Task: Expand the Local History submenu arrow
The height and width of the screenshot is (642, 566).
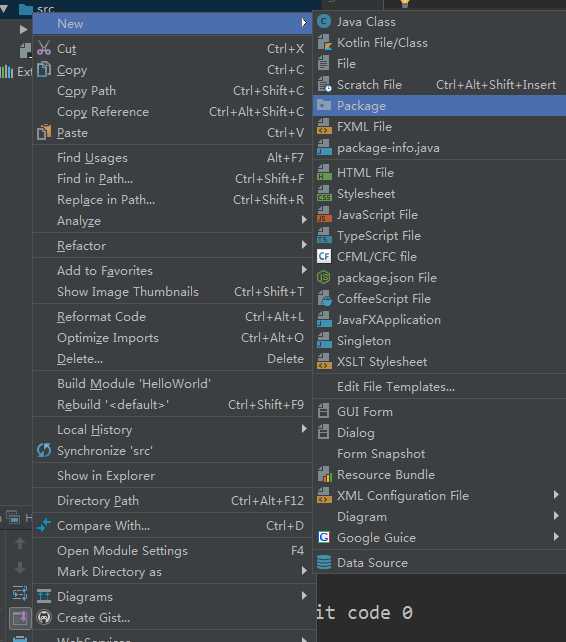Action: coord(304,429)
